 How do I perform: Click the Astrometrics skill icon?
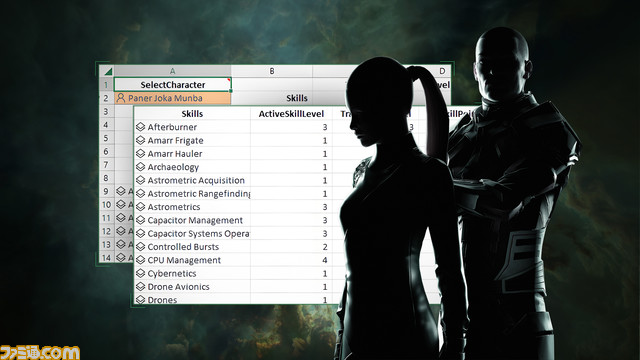pyautogui.click(x=140, y=207)
